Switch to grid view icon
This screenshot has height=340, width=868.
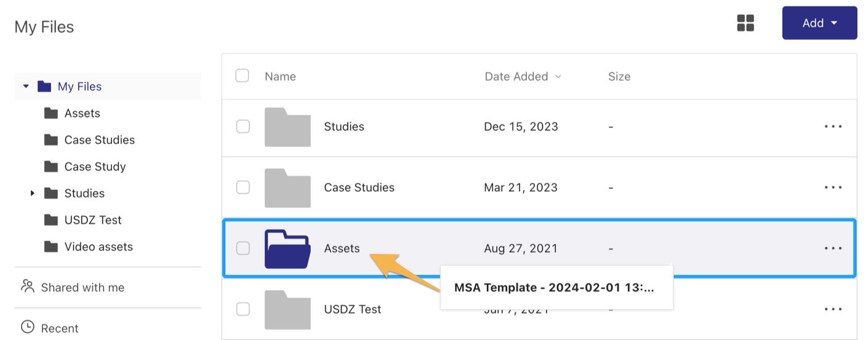(x=745, y=23)
